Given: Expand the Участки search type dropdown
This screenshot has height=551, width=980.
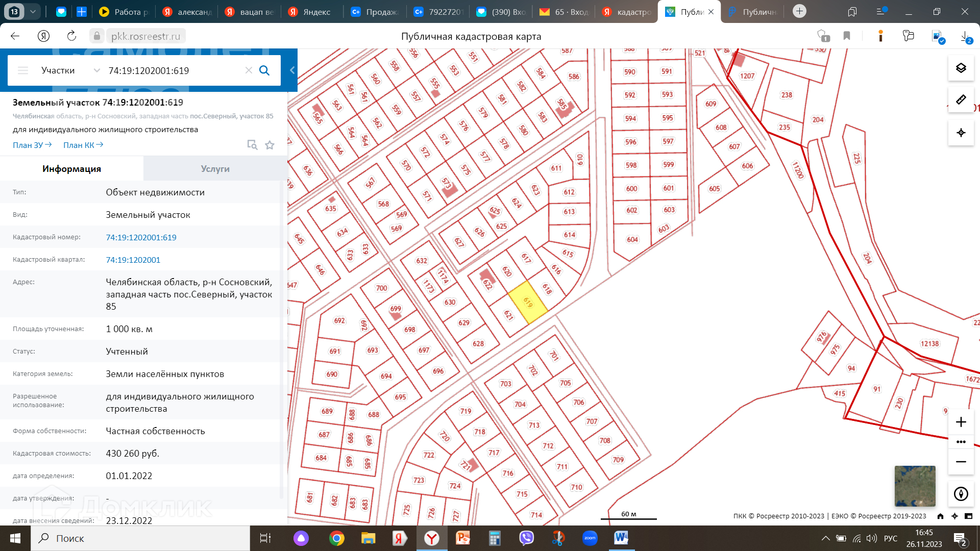Looking at the screenshot, I should coord(96,70).
